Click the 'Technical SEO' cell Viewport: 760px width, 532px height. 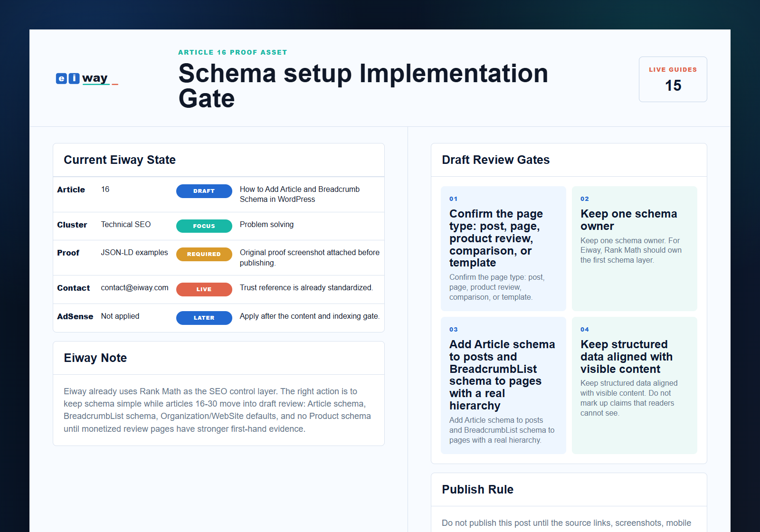125,224
